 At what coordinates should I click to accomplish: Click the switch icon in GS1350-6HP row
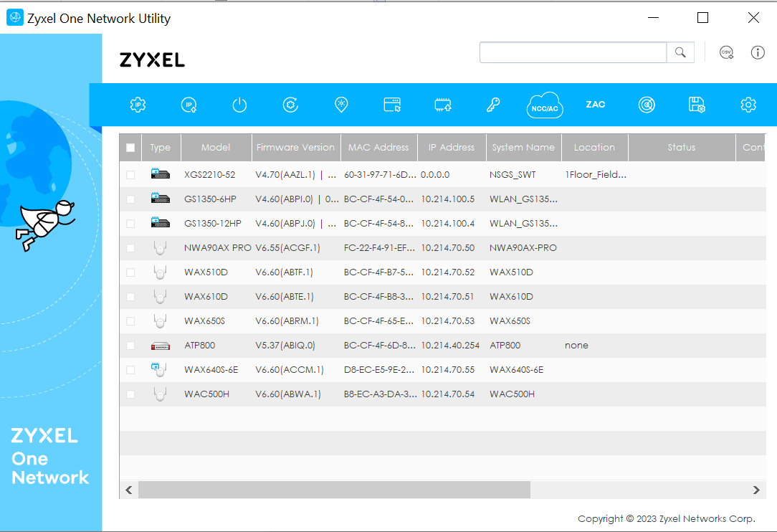click(160, 198)
